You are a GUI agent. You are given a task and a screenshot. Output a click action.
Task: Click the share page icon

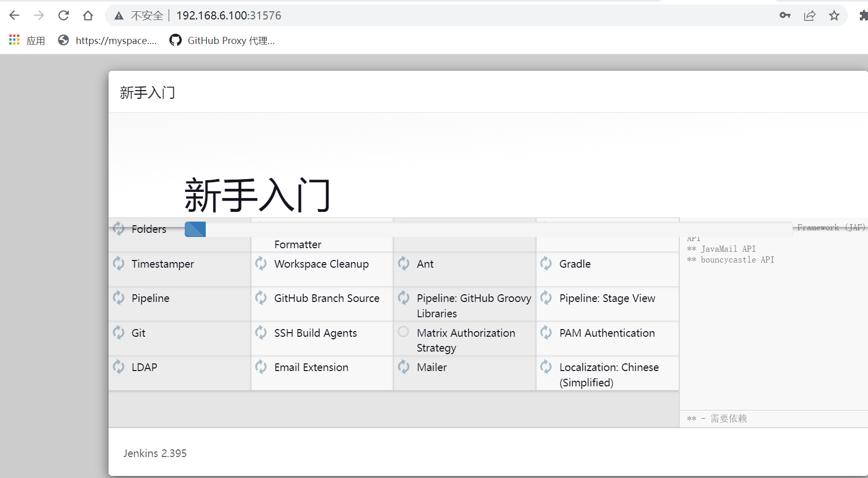[810, 15]
